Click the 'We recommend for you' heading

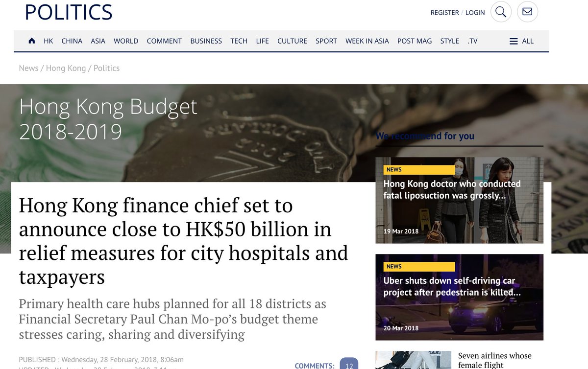(x=425, y=136)
